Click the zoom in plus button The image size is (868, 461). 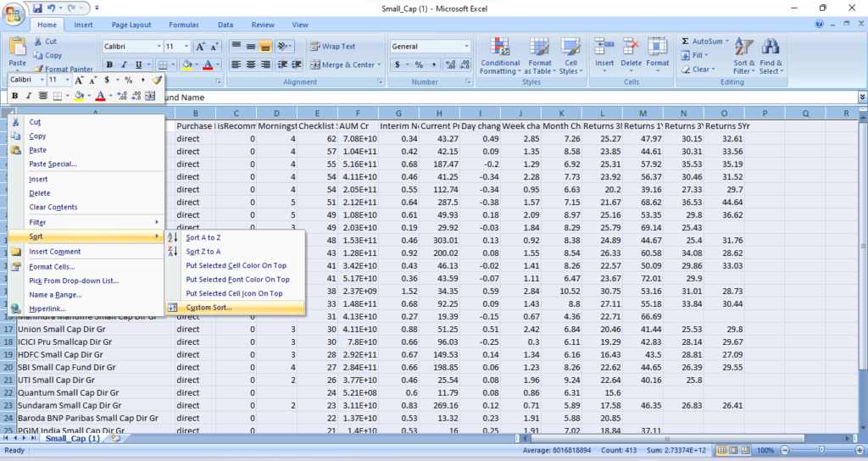coord(860,451)
